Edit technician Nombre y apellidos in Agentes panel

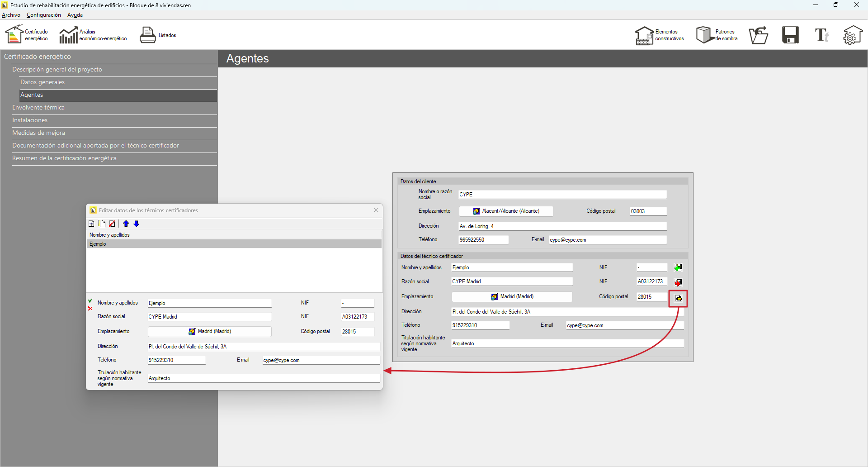(512, 267)
